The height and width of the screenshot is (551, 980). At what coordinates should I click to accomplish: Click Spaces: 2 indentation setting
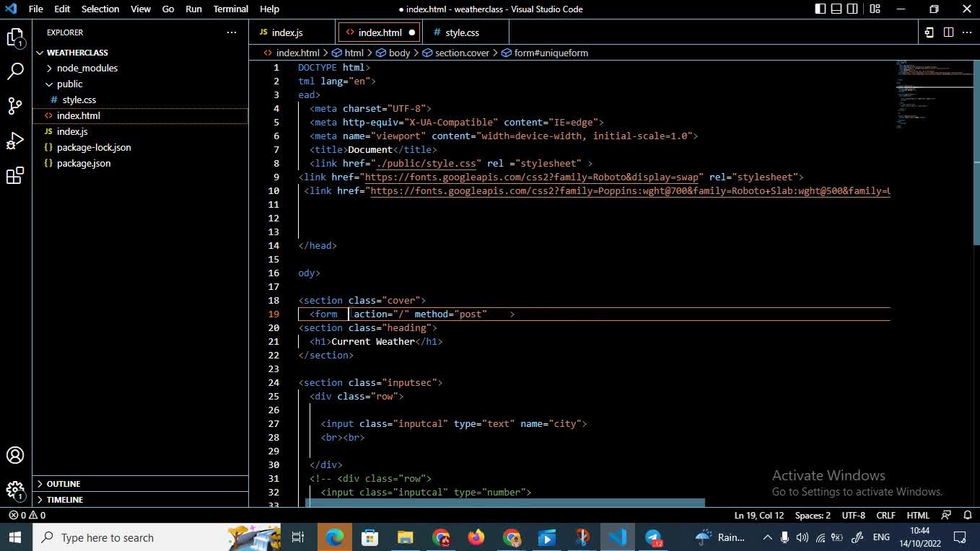coord(813,515)
